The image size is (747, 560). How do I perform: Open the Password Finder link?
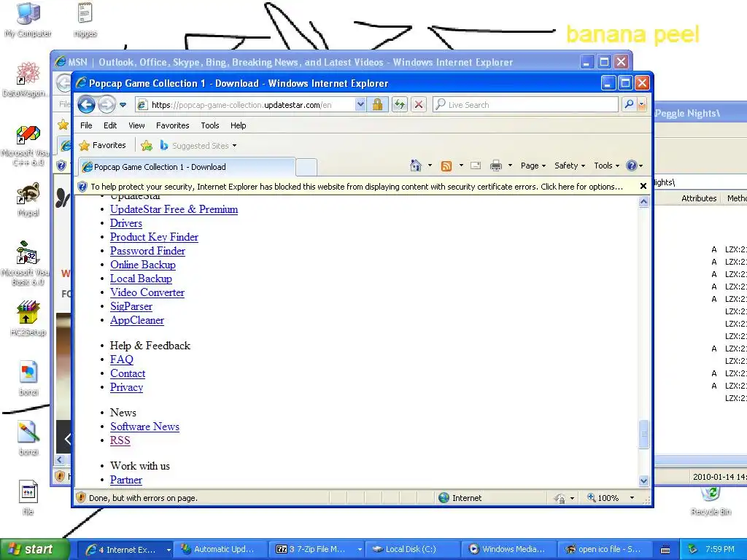[x=147, y=251]
